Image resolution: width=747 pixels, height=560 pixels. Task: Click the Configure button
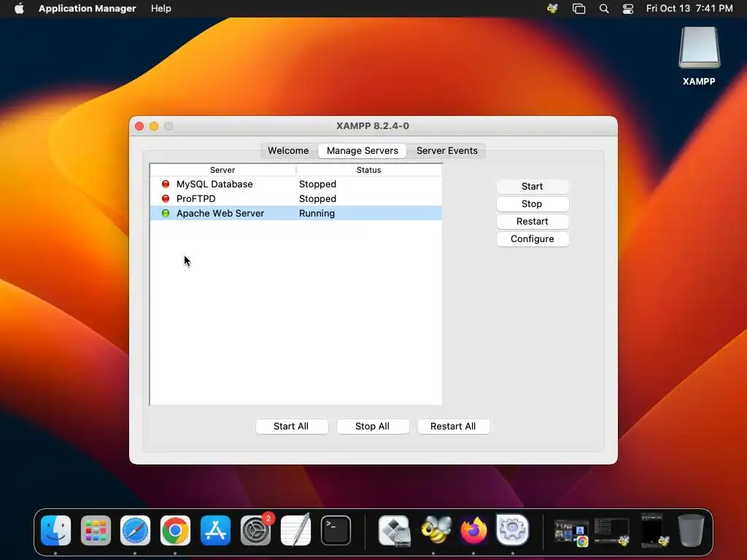click(532, 239)
